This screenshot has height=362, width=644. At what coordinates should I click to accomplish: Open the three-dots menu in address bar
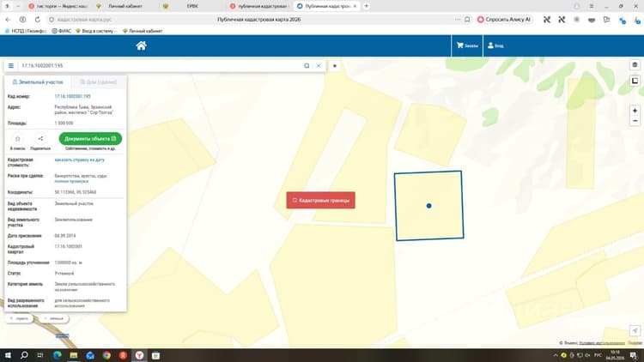(458, 19)
